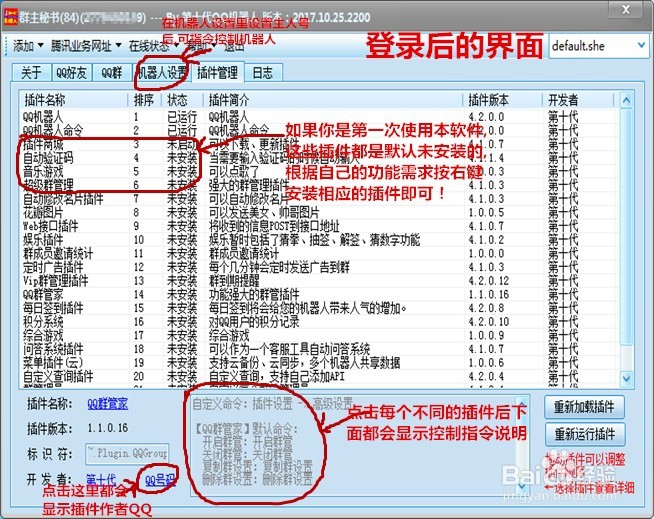The width and height of the screenshot is (654, 519).
Task: Click the 重新运行插件 button
Action: coord(585,434)
